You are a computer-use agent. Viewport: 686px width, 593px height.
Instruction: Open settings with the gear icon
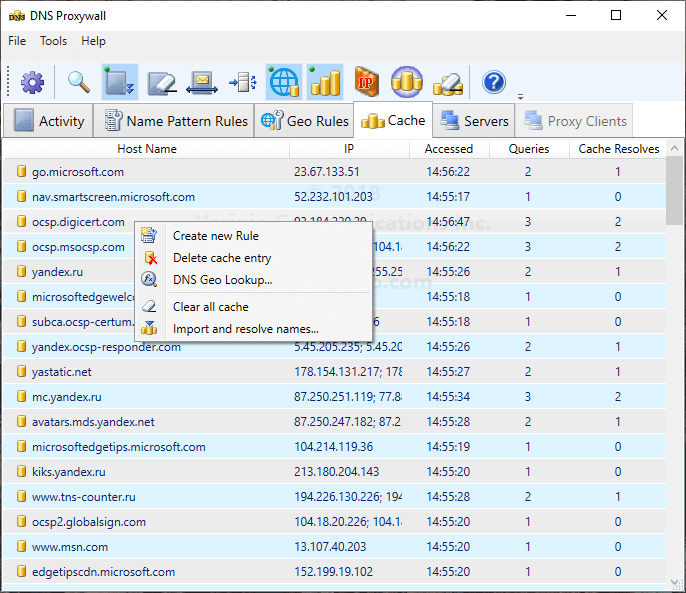[x=33, y=82]
